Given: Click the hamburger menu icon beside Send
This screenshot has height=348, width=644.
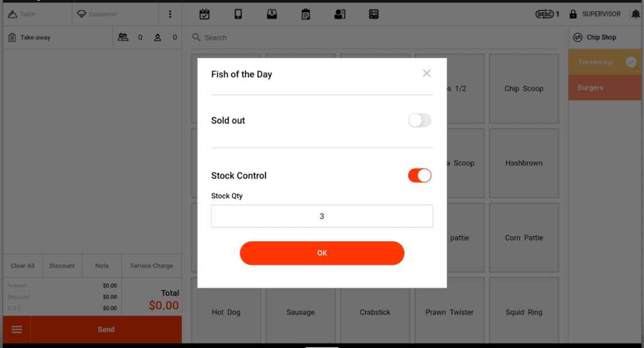Looking at the screenshot, I should tap(17, 330).
